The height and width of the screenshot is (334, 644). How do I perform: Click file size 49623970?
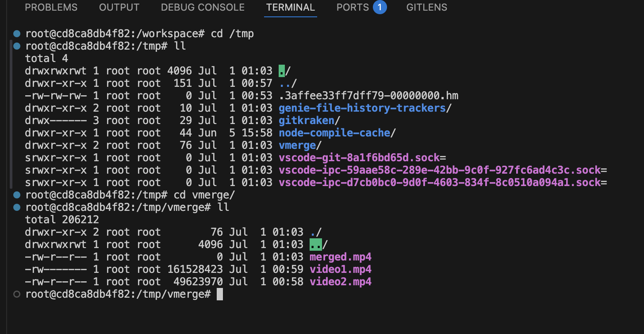coord(198,282)
